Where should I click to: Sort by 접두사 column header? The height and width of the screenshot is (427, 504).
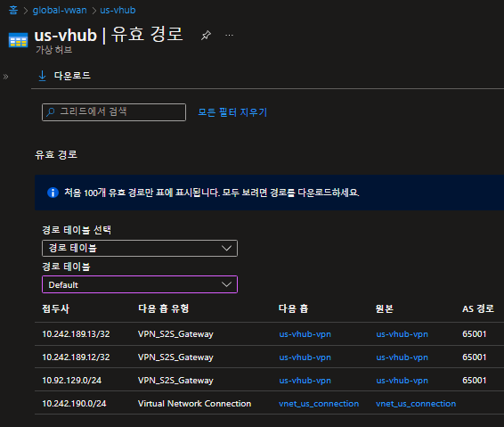click(x=55, y=309)
